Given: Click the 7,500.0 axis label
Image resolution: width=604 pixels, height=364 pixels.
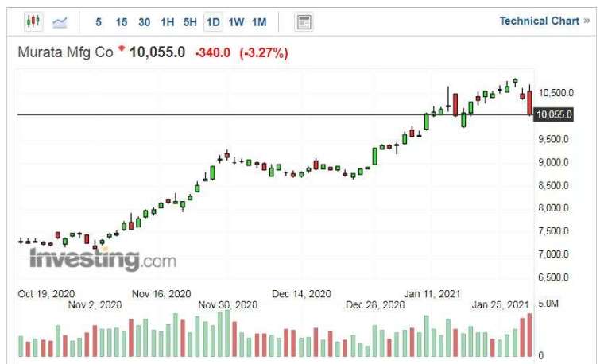Looking at the screenshot, I should pyautogui.click(x=554, y=231).
